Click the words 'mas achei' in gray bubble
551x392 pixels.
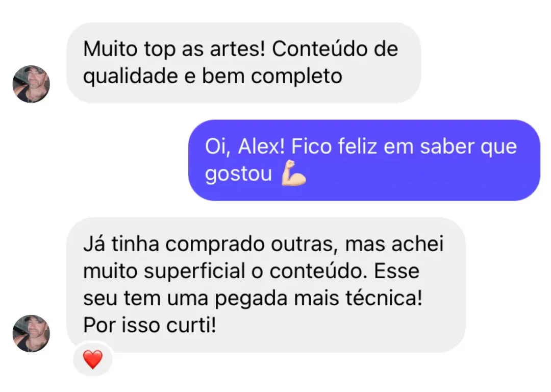click(x=394, y=244)
